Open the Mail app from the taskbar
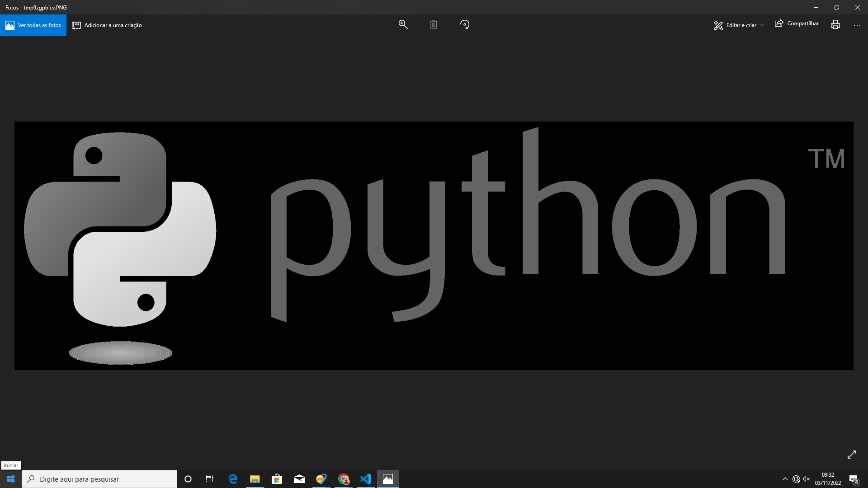The width and height of the screenshot is (868, 488). pos(299,479)
